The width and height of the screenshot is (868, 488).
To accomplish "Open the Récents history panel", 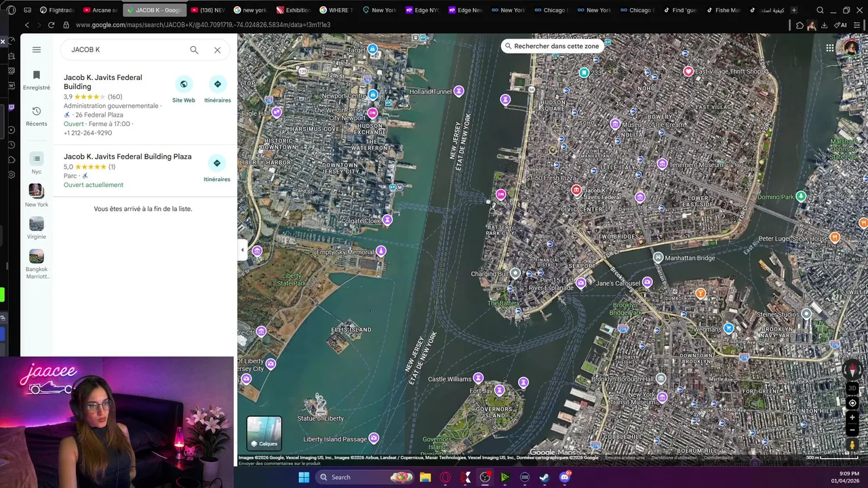I will [x=37, y=116].
